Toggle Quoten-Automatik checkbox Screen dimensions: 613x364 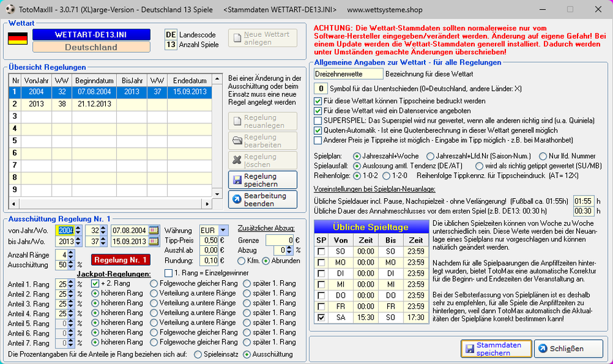(x=318, y=130)
